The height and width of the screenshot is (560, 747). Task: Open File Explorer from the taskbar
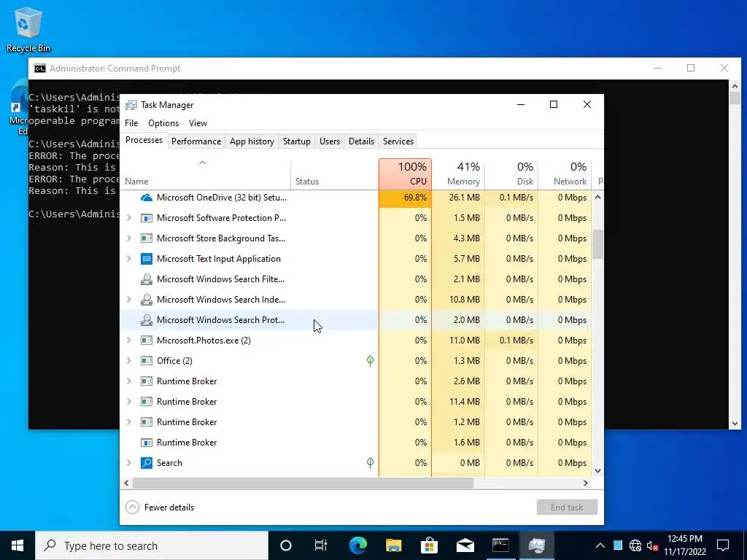tap(393, 545)
